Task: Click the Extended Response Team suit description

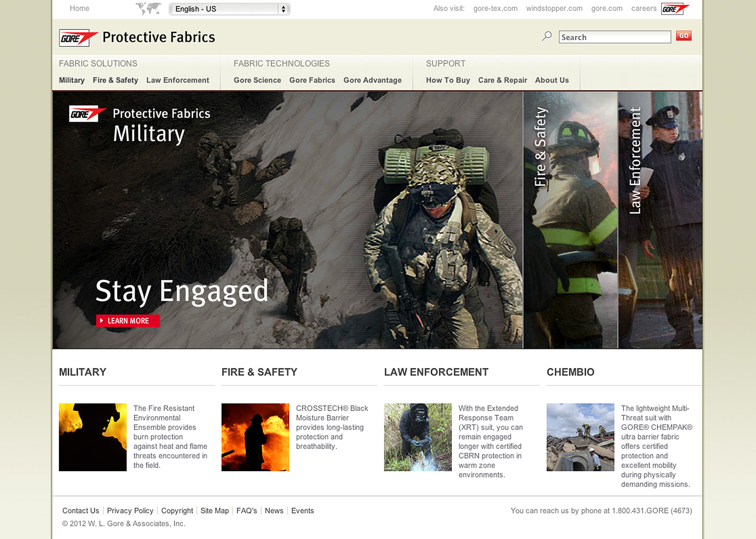Action: 490,441
